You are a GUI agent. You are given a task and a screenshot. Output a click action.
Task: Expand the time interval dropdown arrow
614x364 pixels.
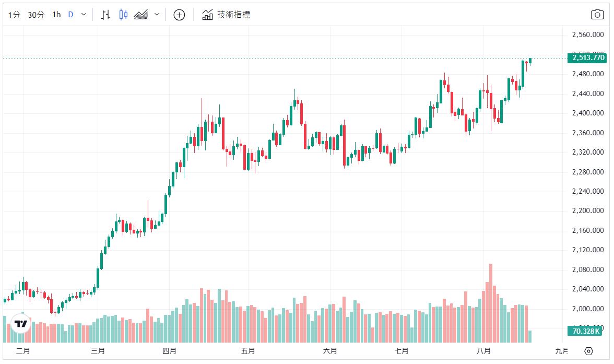tap(84, 15)
